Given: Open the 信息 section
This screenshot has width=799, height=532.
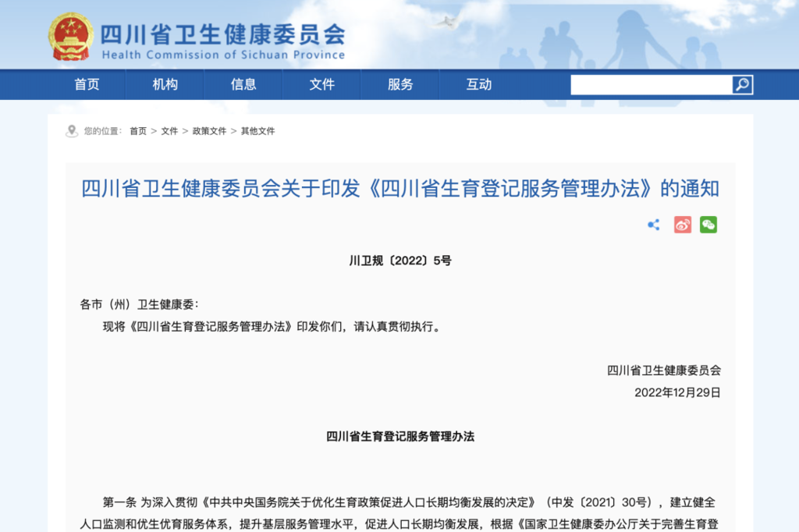Looking at the screenshot, I should click(243, 84).
